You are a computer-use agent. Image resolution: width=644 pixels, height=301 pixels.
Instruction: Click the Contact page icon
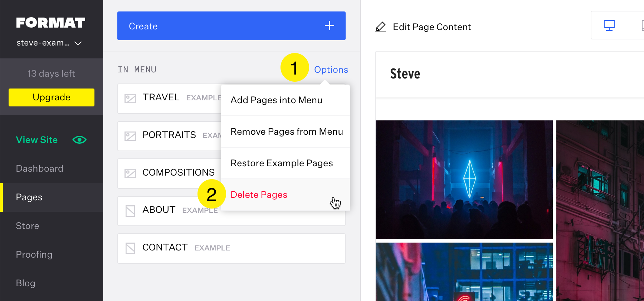coord(130,248)
